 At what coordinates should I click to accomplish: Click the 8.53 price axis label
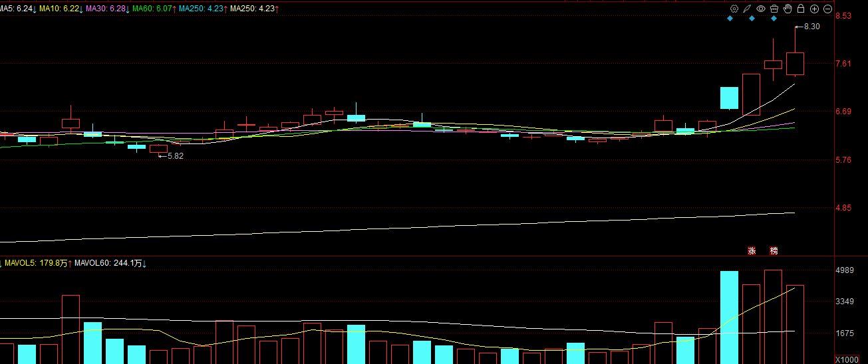[x=843, y=16]
